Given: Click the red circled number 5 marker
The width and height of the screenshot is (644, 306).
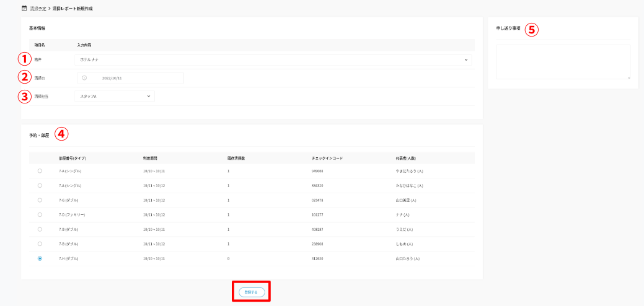Looking at the screenshot, I should coord(532,29).
